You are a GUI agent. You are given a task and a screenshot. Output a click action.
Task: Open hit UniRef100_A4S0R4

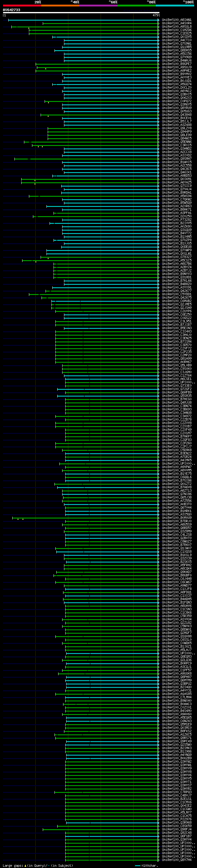coord(176,23)
